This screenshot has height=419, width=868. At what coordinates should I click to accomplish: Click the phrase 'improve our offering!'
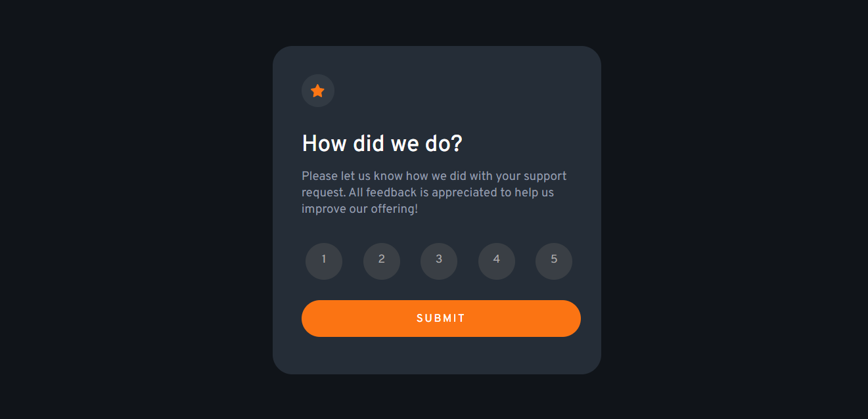coord(359,208)
